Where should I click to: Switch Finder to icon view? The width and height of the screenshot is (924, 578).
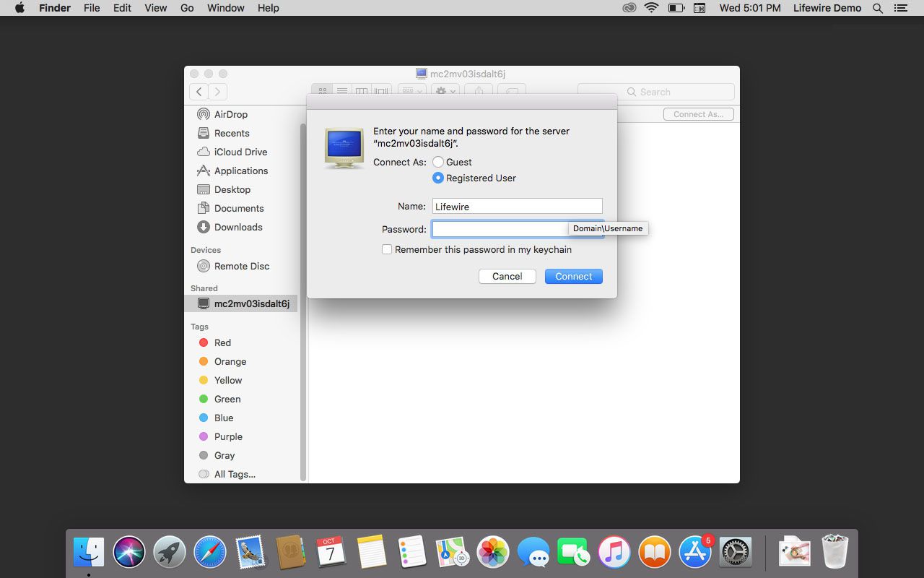323,92
